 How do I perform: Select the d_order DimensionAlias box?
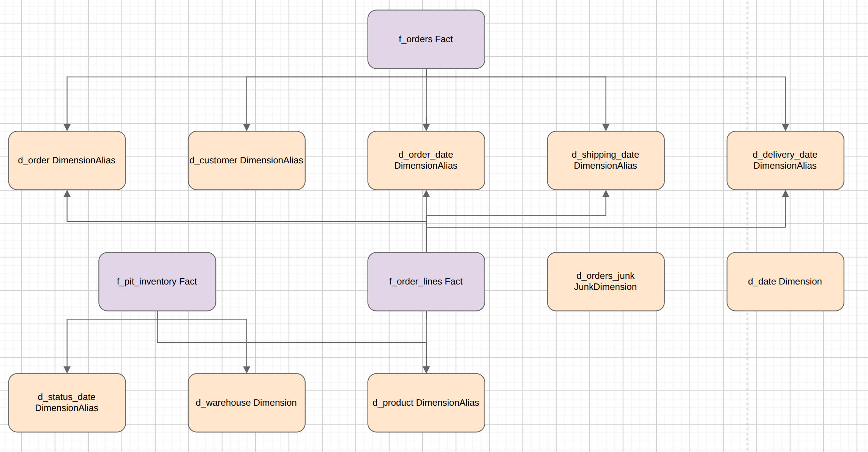point(67,160)
